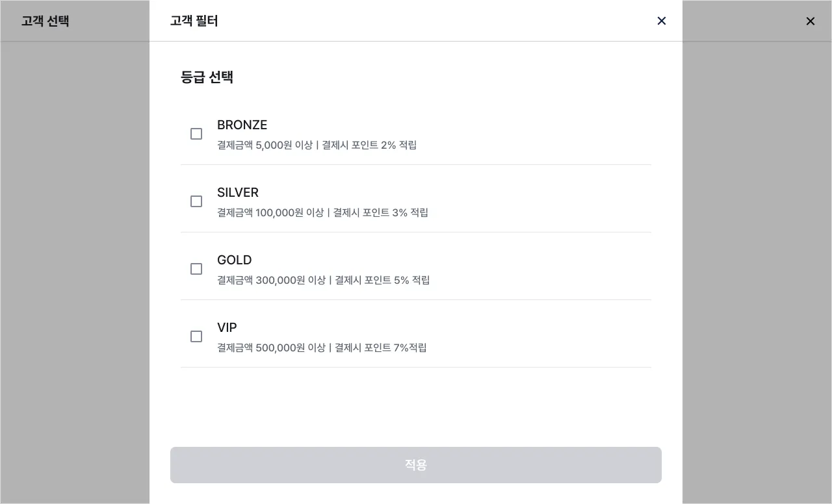The height and width of the screenshot is (504, 832).
Task: Select the VIP grade name text
Action: tap(227, 327)
